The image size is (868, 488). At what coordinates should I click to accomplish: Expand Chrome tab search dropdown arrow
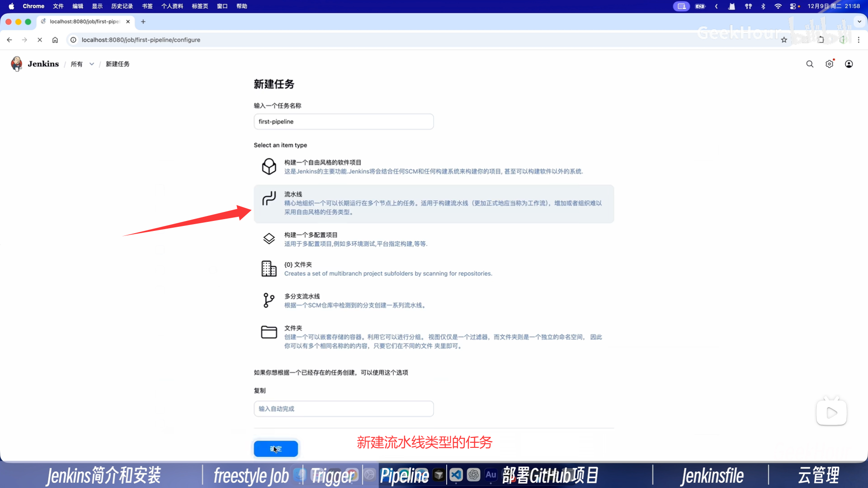pyautogui.click(x=859, y=21)
